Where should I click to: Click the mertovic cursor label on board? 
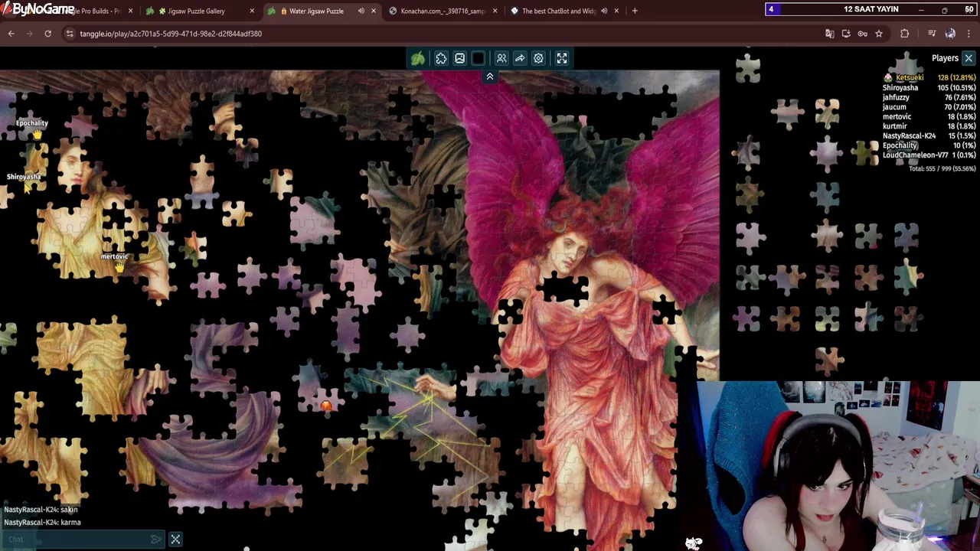coord(114,256)
